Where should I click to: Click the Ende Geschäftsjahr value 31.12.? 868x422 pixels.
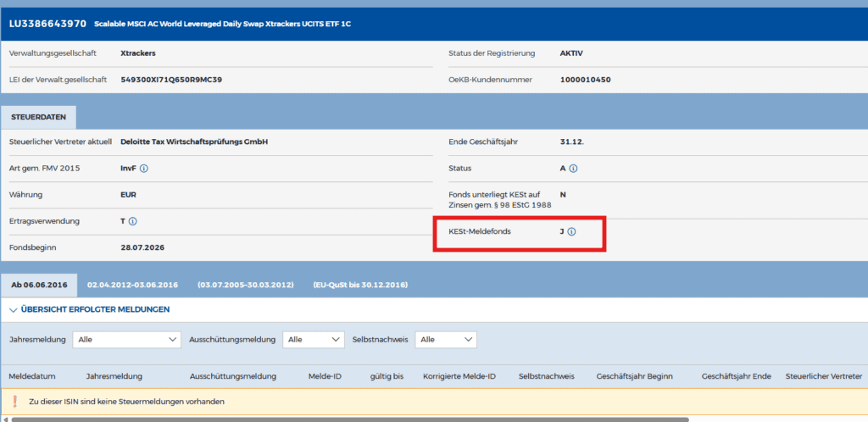click(572, 142)
